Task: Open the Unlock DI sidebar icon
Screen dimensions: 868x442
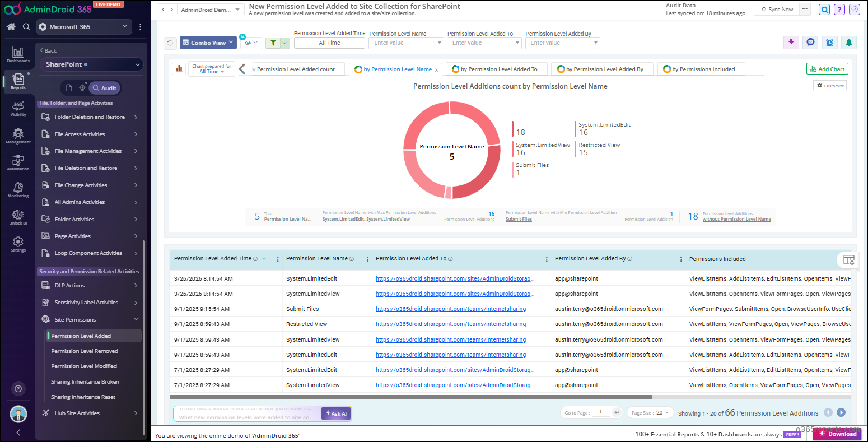Action: [x=18, y=217]
